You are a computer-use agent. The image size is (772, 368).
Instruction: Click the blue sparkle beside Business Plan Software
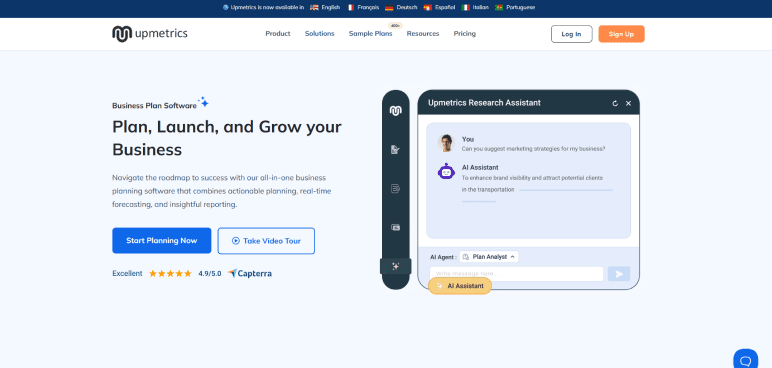pyautogui.click(x=203, y=102)
